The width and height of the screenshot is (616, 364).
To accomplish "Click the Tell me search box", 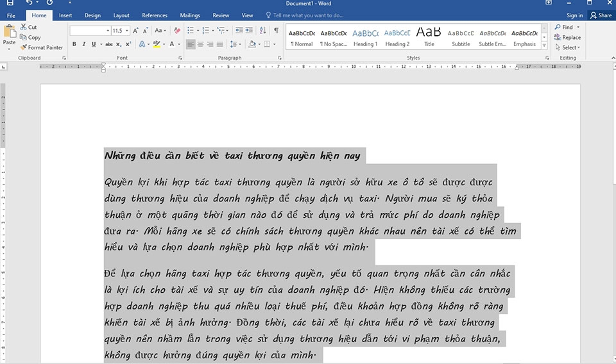I will (308, 15).
